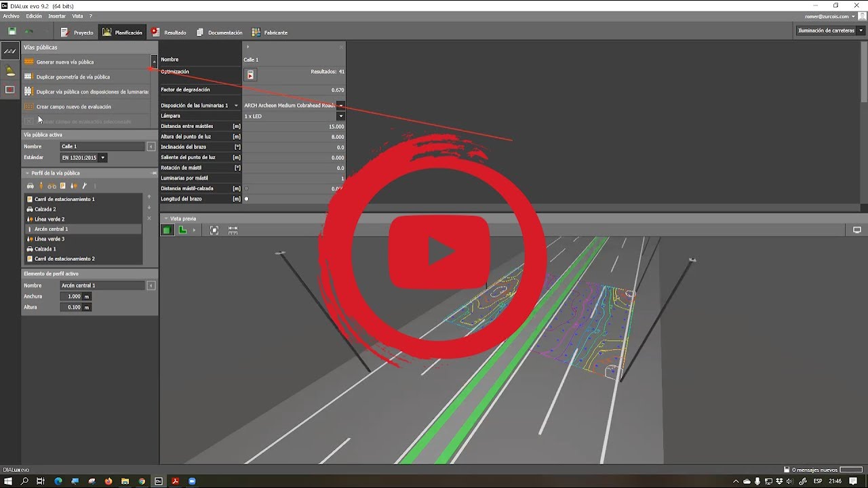Screen dimensions: 868x488
Task: Click the expander arrow atop the properties panel
Action: 248,47
